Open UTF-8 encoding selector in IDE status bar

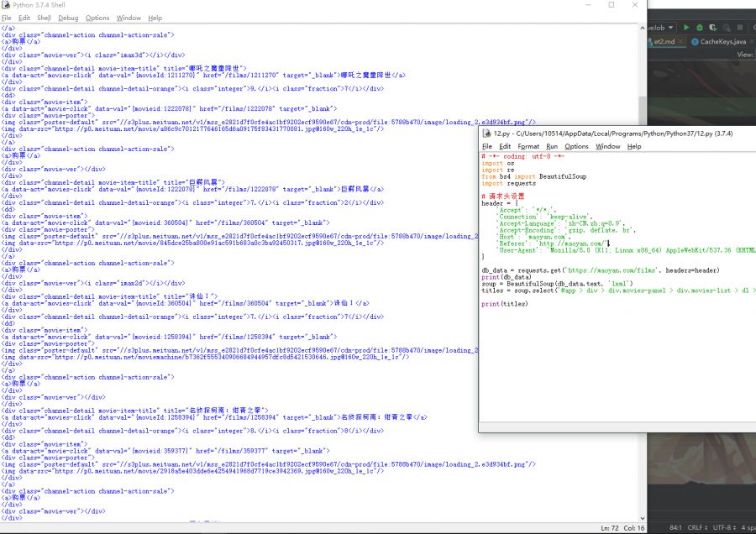tap(725, 528)
